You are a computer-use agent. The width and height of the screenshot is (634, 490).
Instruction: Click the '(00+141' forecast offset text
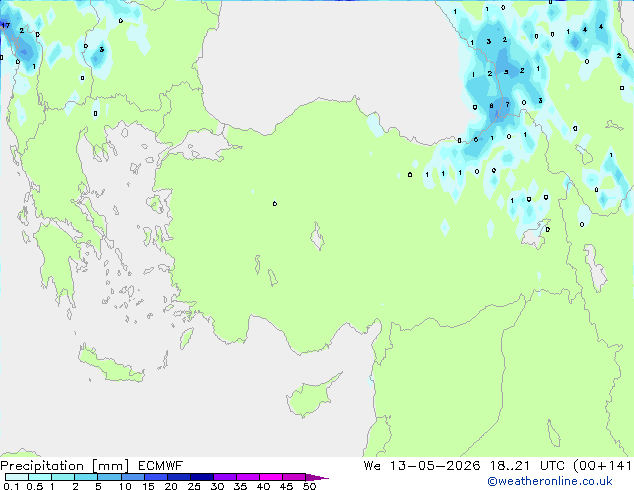click(602, 466)
